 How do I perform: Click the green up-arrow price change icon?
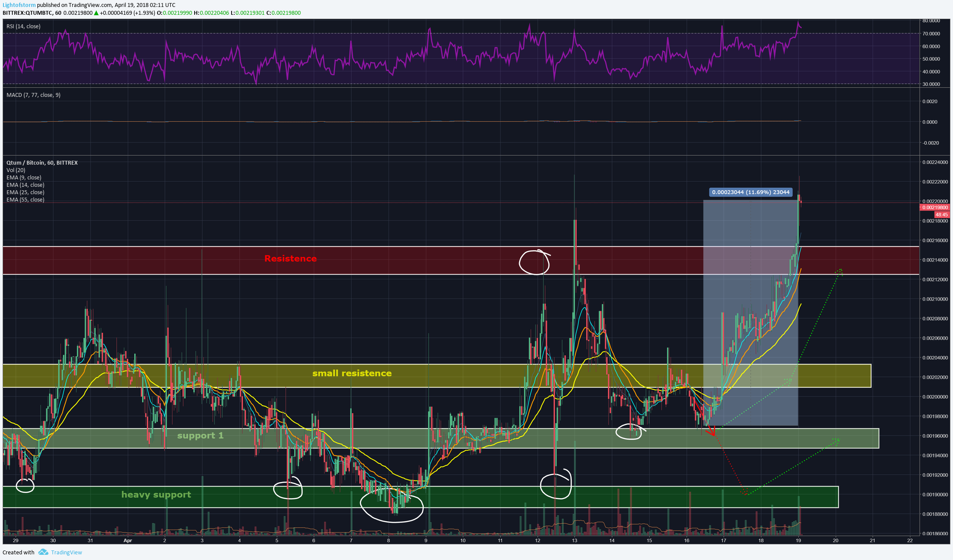pyautogui.click(x=96, y=13)
